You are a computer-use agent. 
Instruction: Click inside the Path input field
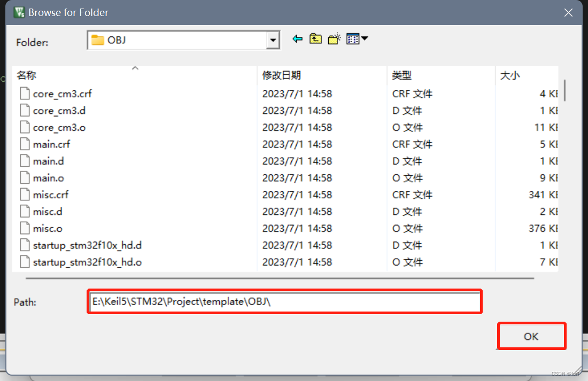[x=283, y=301]
